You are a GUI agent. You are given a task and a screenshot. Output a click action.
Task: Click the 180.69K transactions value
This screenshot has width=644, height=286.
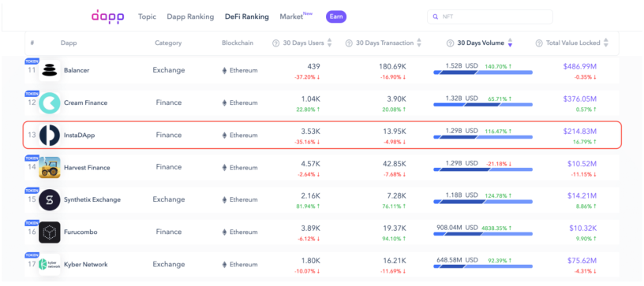[392, 67]
